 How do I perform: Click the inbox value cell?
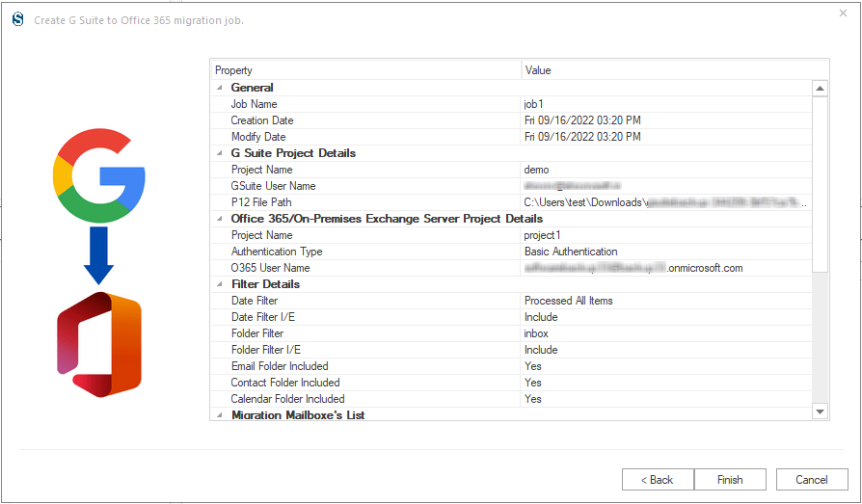665,333
